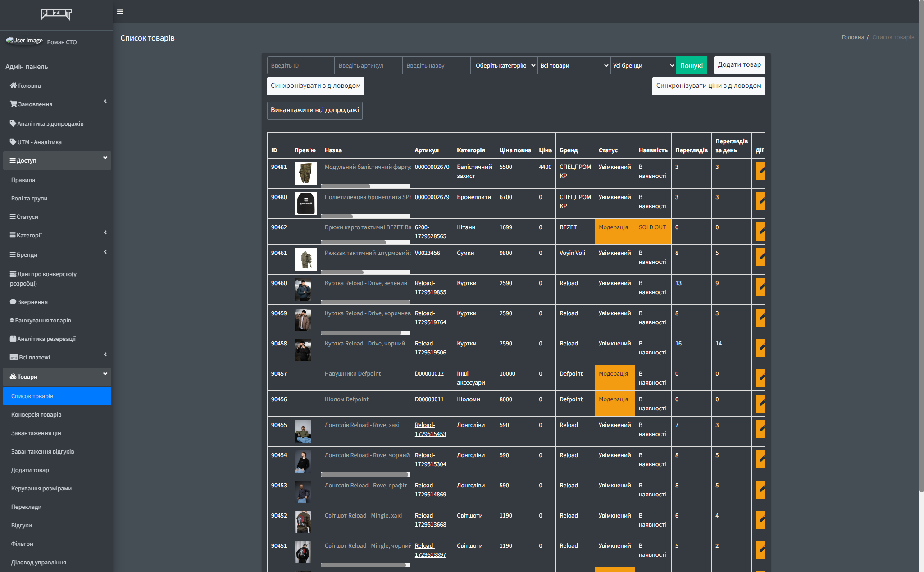Open Аналітика з допродажів sidebar item
This screenshot has height=572, width=924.
[x=57, y=123]
